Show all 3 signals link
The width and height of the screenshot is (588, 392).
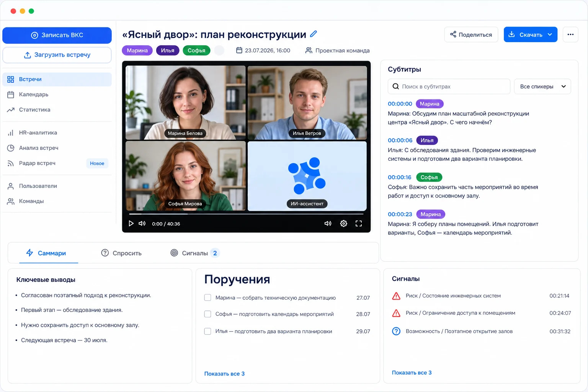point(412,372)
